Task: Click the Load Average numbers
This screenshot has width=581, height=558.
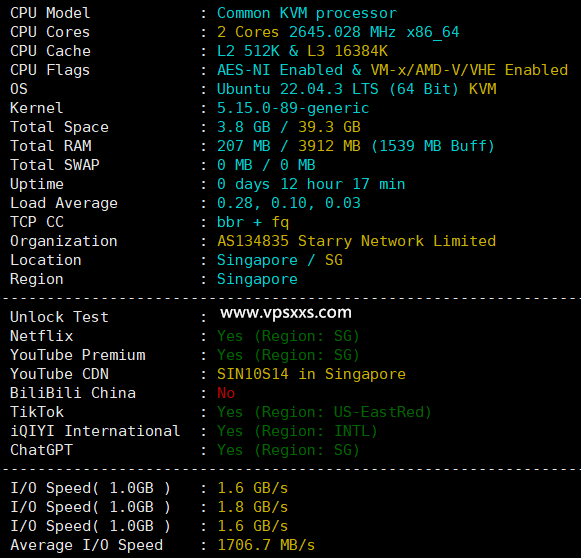Action: (289, 203)
